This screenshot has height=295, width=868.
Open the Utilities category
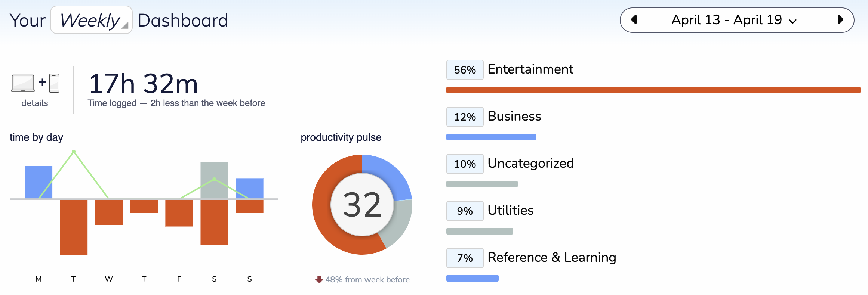pyautogui.click(x=510, y=211)
